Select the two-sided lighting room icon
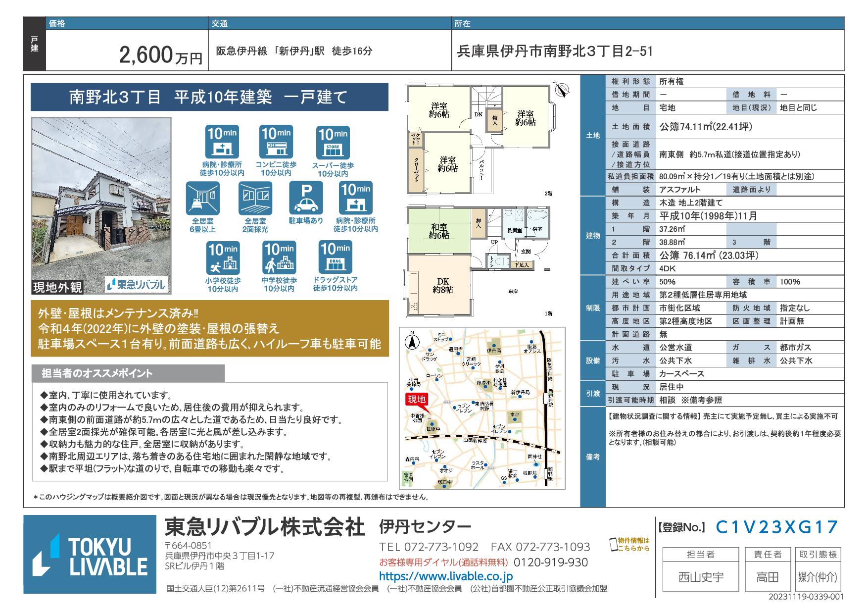This screenshot has height=614, width=868. [255, 198]
